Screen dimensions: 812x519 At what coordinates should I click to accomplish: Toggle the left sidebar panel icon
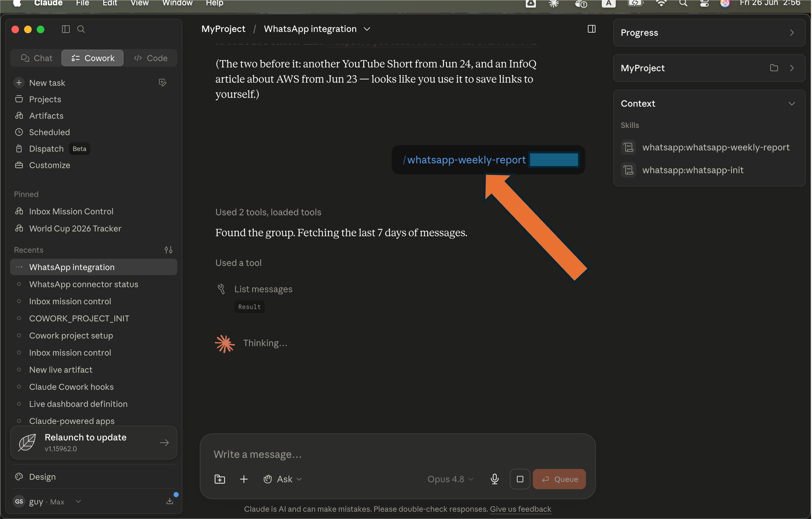pyautogui.click(x=66, y=29)
